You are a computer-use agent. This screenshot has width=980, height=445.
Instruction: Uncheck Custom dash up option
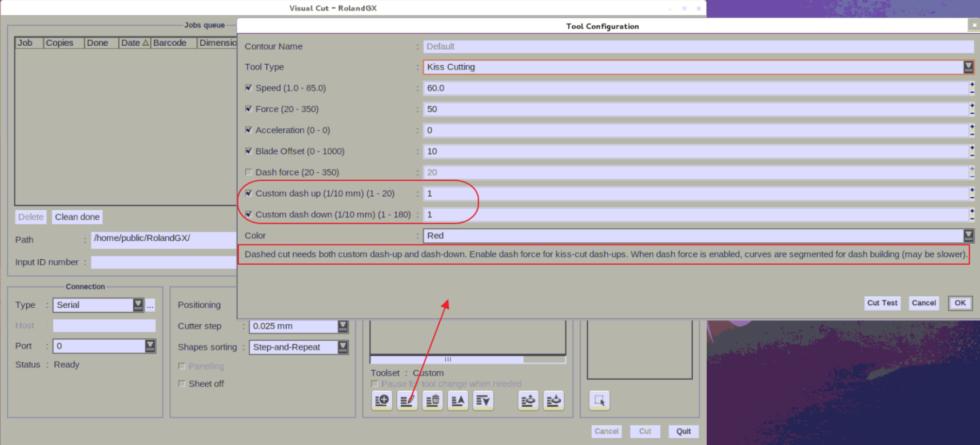249,194
